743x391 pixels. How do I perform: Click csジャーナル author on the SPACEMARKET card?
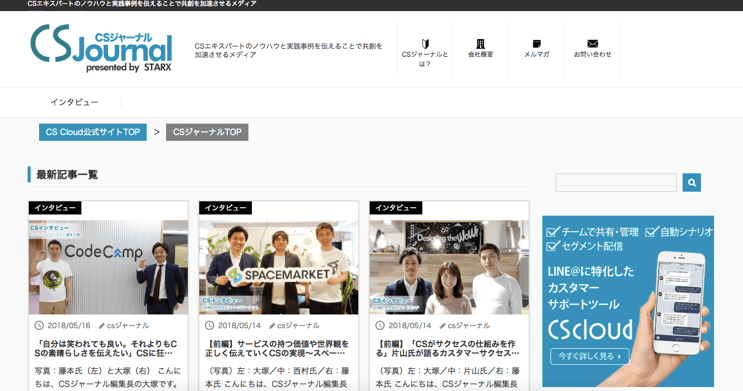(x=299, y=326)
